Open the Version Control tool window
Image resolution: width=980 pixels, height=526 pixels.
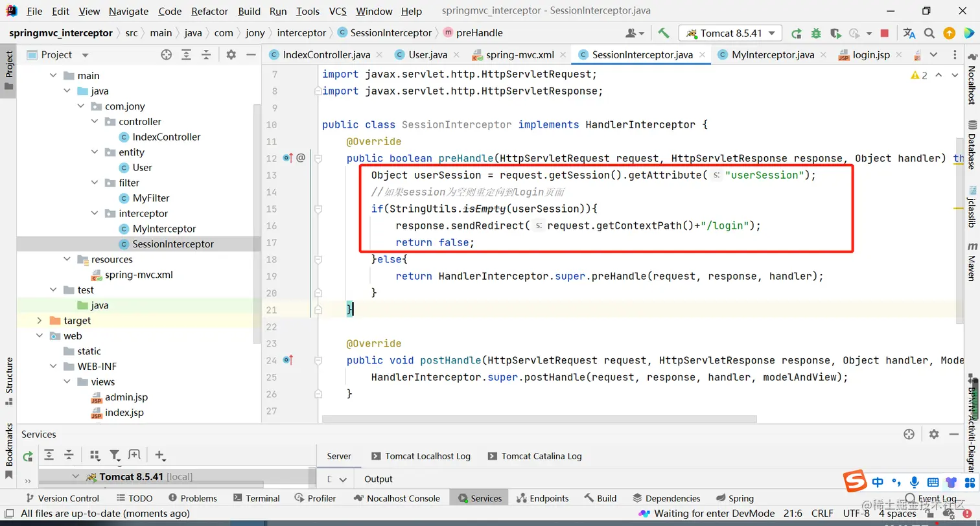(62, 498)
